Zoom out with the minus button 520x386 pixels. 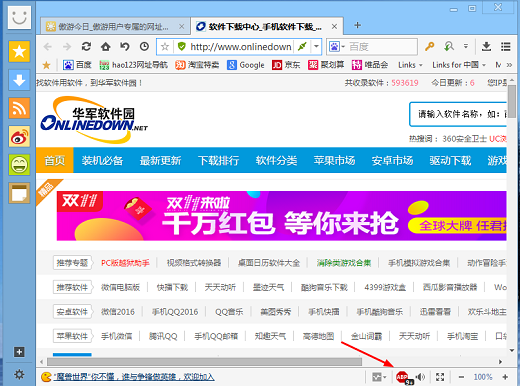tap(461, 377)
